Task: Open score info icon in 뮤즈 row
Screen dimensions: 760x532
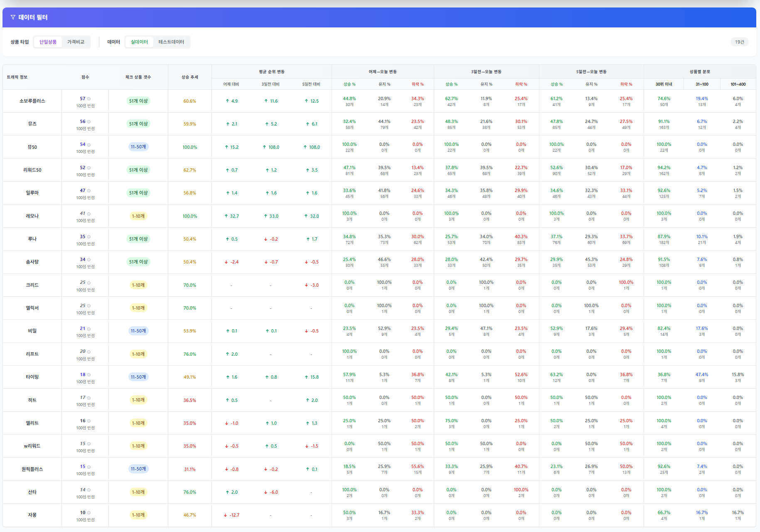Action: point(89,122)
